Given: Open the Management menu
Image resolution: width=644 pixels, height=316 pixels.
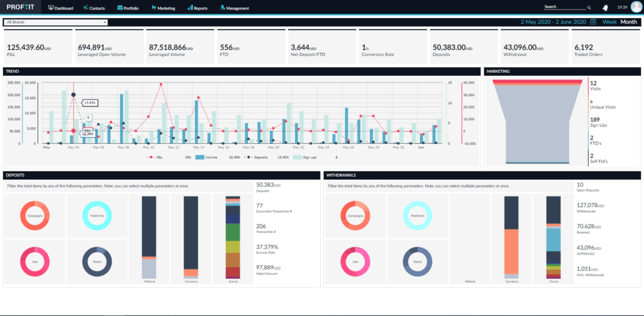Looking at the screenshot, I should pyautogui.click(x=234, y=8).
